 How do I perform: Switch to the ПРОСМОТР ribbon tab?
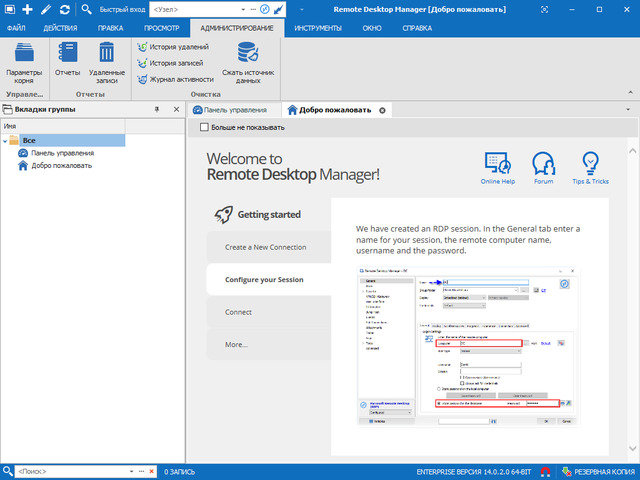(x=162, y=28)
